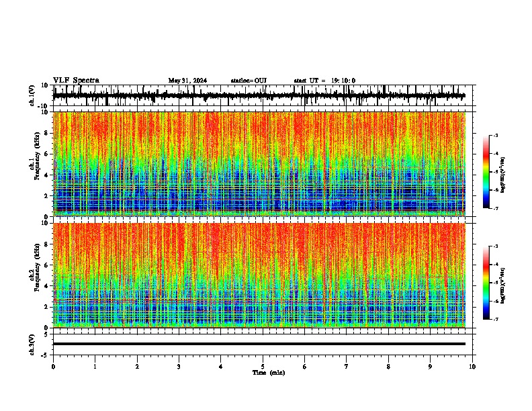Click the "-3" label on ch.1 color scale
The width and height of the screenshot is (532, 411).
pos(496,136)
